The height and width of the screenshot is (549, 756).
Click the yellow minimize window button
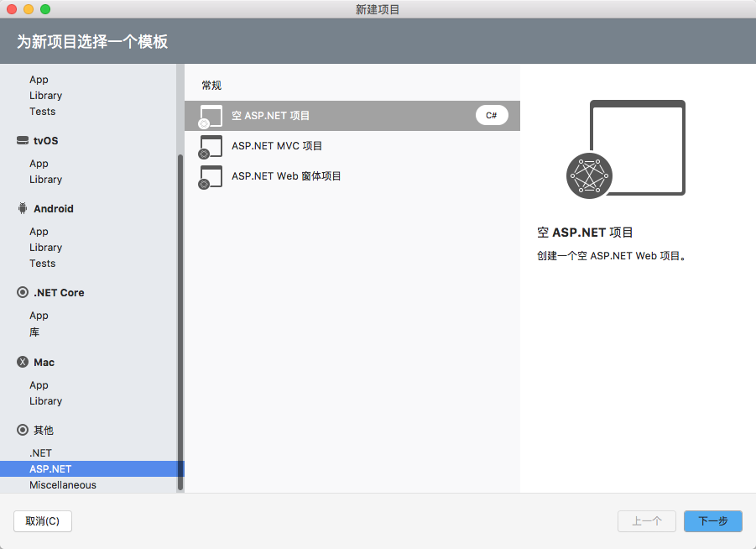click(x=29, y=9)
